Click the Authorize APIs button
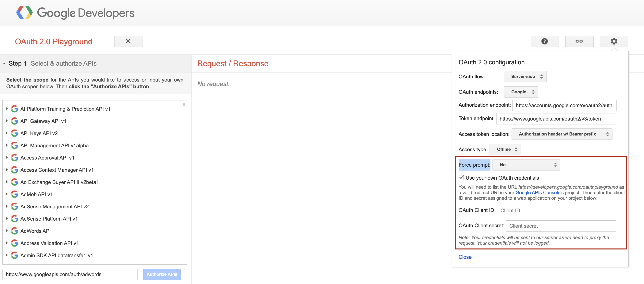The height and width of the screenshot is (284, 644). (162, 274)
